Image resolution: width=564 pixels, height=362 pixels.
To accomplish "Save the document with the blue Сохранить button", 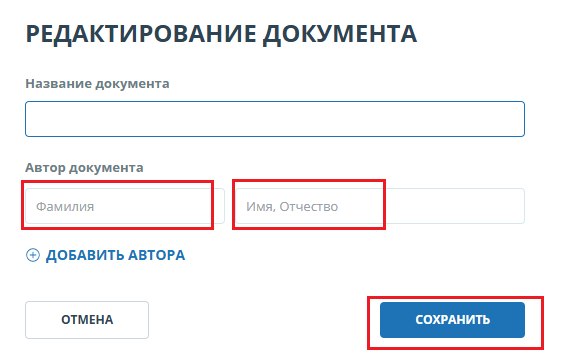I will pos(452,320).
